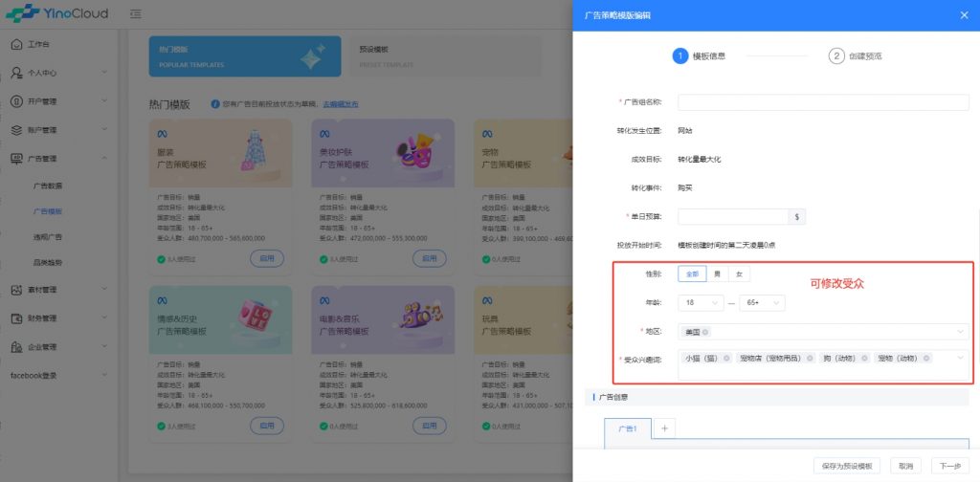
Task: Click the Meta logo on 情感&历史 template card
Action: pyautogui.click(x=163, y=301)
